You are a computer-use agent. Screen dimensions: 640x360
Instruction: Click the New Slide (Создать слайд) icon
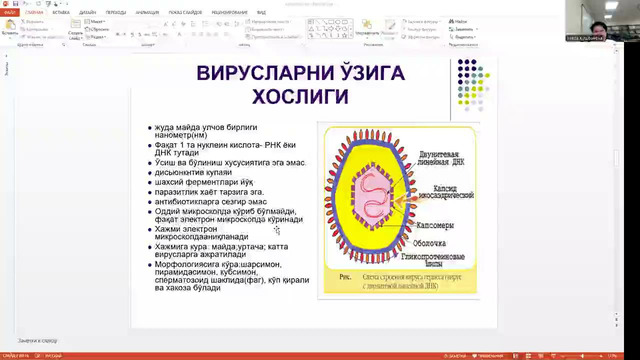[76, 24]
